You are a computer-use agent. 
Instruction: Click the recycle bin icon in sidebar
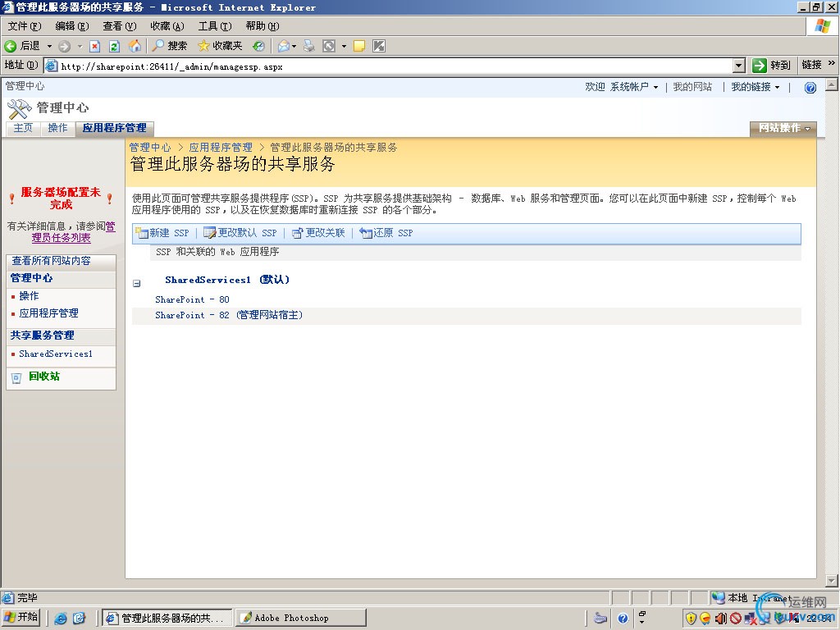(16, 378)
